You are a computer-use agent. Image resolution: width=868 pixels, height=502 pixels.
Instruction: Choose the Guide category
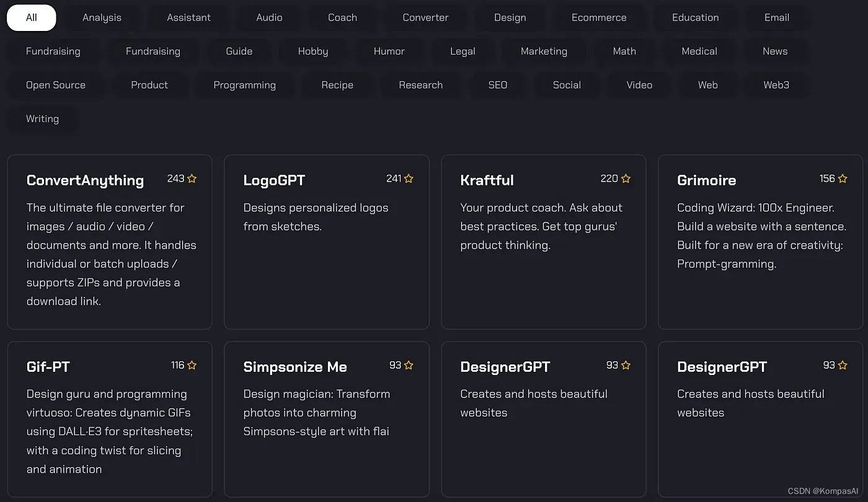(x=239, y=51)
